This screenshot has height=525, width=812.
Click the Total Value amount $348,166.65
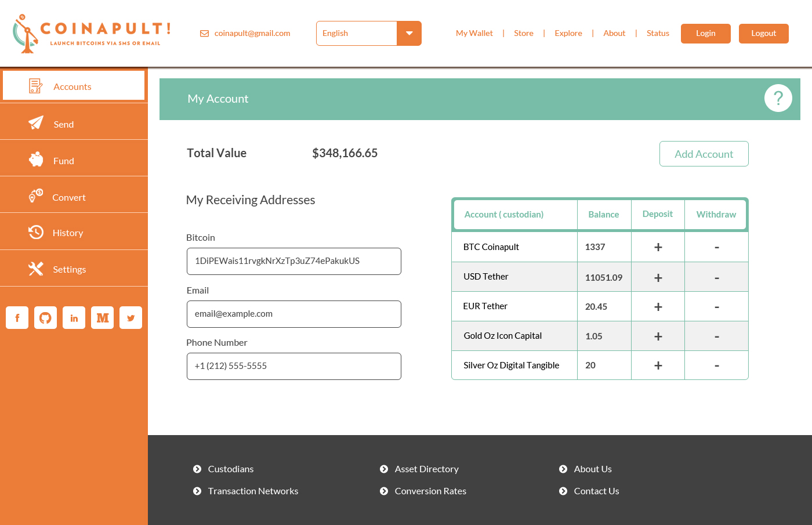pos(345,153)
